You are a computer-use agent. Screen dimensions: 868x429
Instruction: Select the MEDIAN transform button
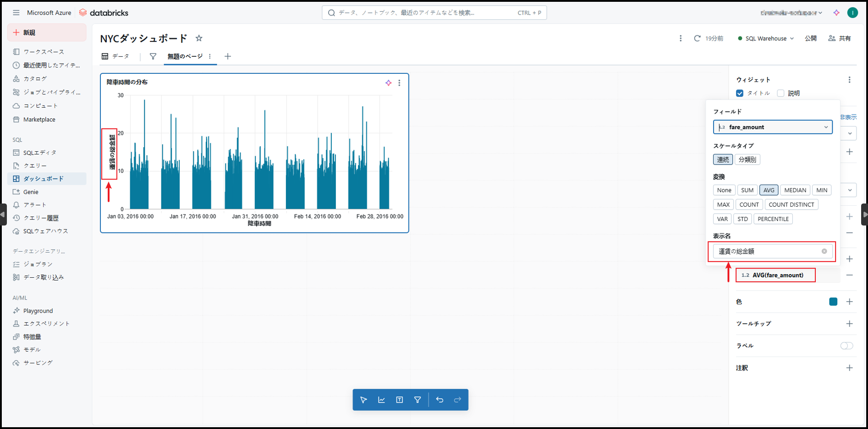pos(795,190)
